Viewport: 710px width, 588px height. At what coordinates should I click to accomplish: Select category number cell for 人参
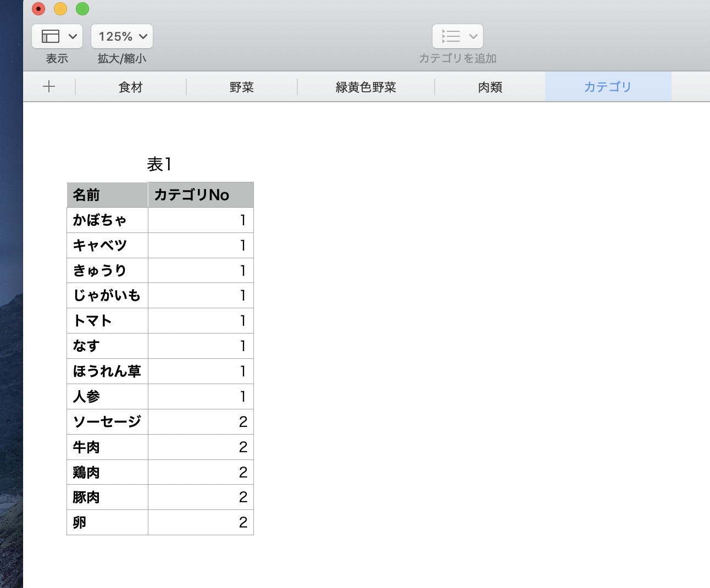pyautogui.click(x=201, y=397)
